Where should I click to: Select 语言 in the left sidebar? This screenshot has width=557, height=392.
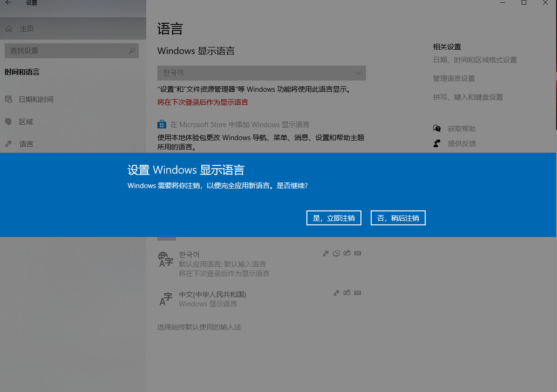pos(26,144)
